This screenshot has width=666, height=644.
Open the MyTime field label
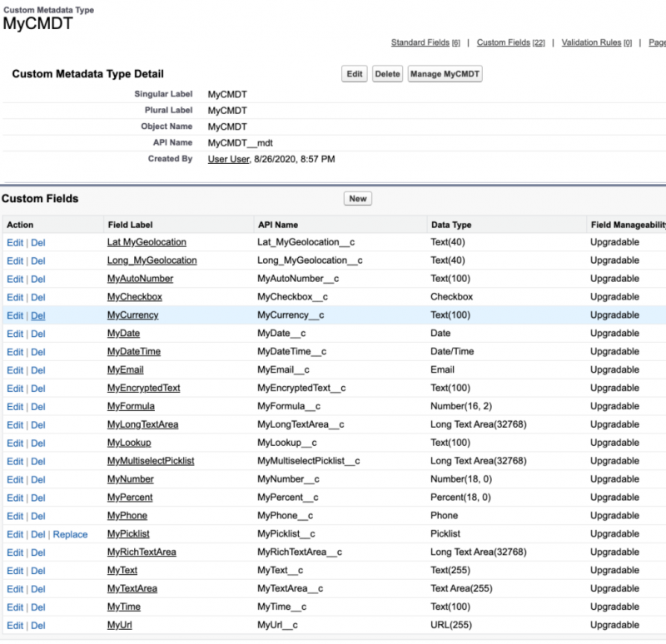pyautogui.click(x=123, y=607)
